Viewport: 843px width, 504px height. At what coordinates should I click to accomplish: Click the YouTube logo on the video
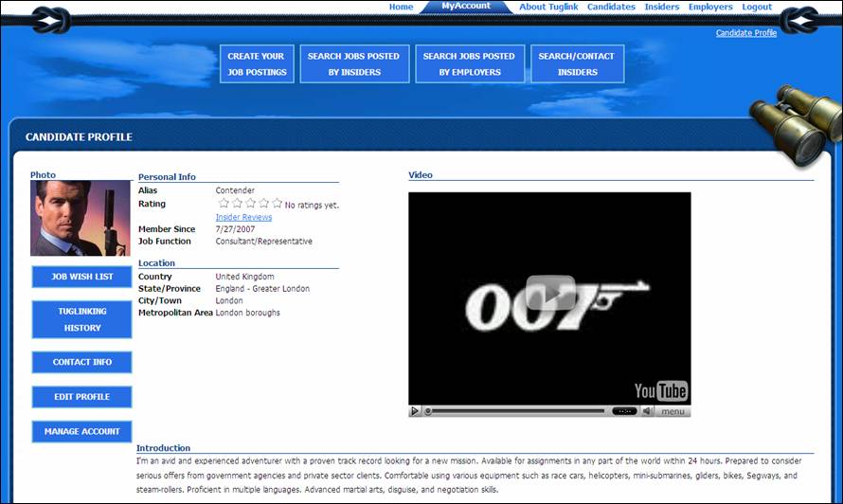[x=660, y=390]
